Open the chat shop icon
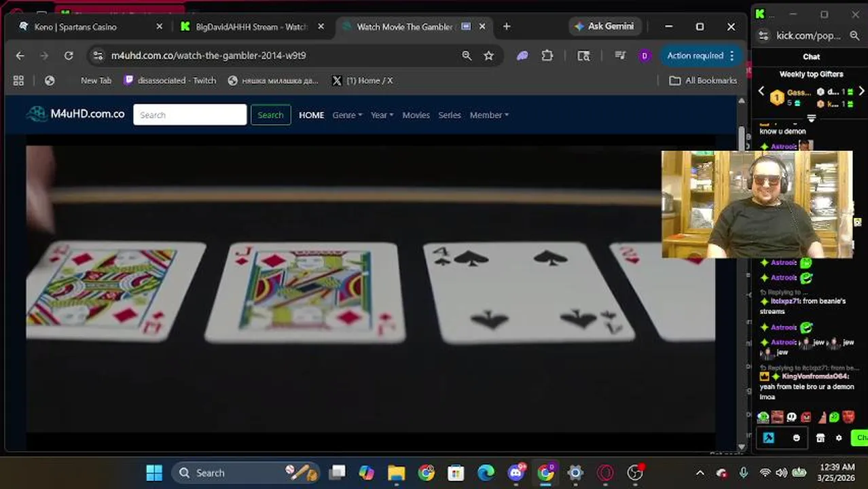868x489 pixels. (x=820, y=438)
